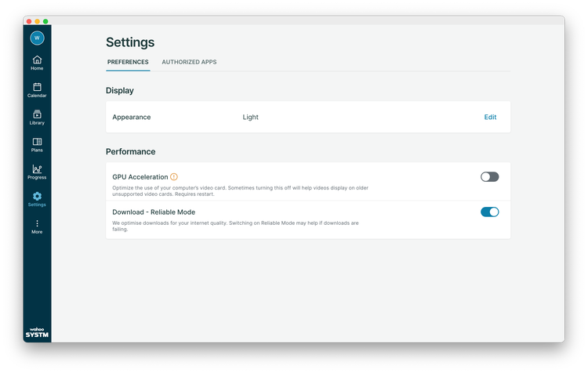The width and height of the screenshot is (588, 373).
Task: Click the Appearance label
Action: 132,117
